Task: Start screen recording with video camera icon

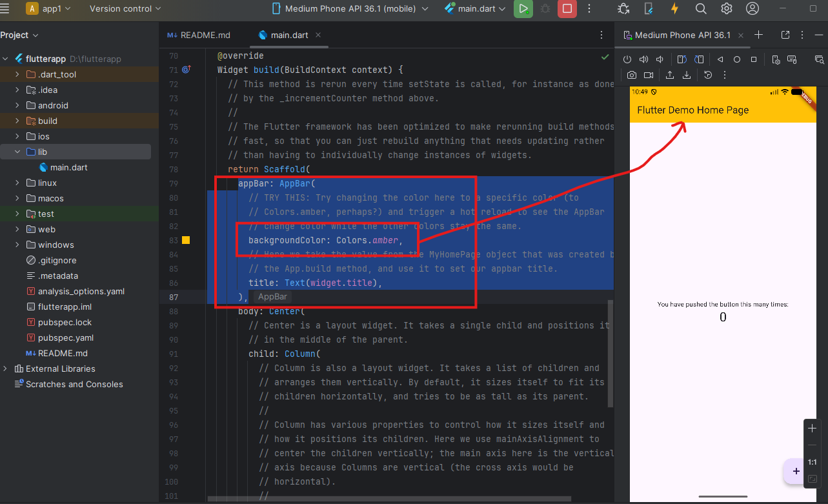Action: pyautogui.click(x=648, y=76)
